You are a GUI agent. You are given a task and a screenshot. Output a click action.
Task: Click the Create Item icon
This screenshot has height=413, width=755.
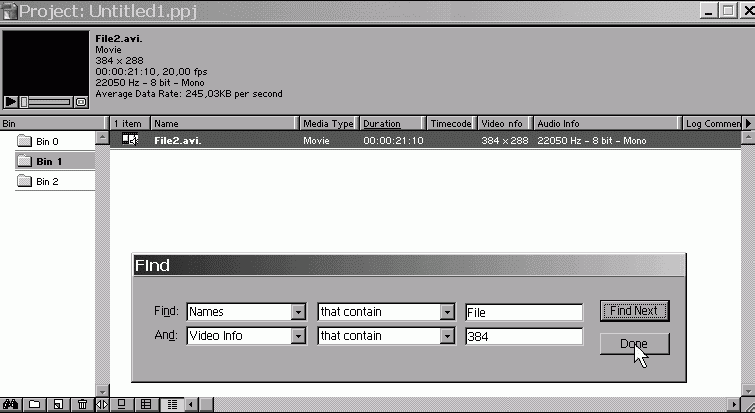click(x=58, y=404)
